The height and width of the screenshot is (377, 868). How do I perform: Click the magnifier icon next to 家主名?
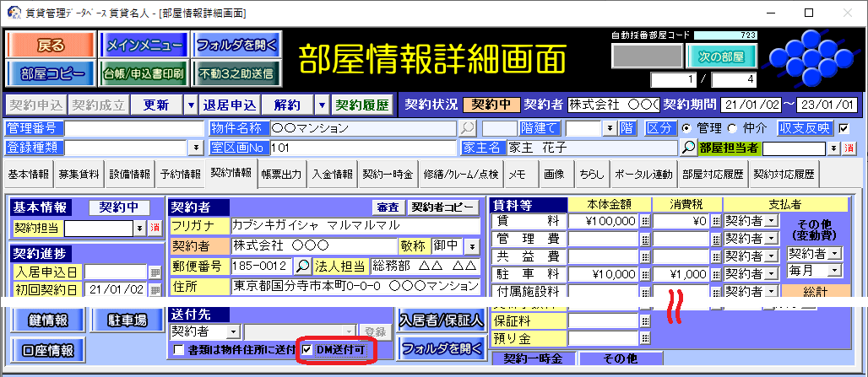tap(689, 147)
